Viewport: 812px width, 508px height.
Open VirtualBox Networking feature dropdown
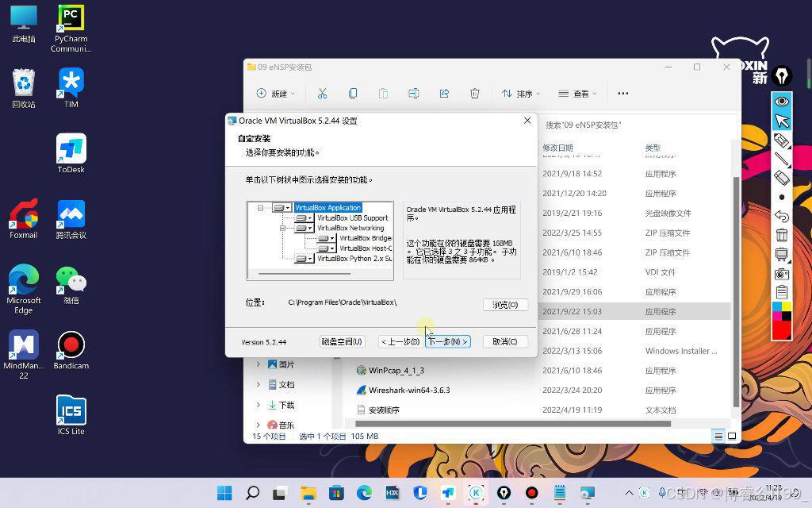tap(304, 228)
